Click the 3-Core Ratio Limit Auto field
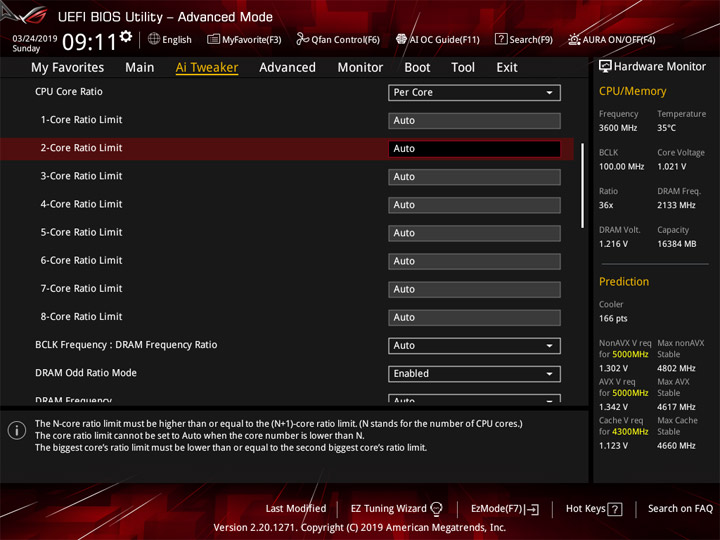The image size is (720, 540). tap(474, 177)
